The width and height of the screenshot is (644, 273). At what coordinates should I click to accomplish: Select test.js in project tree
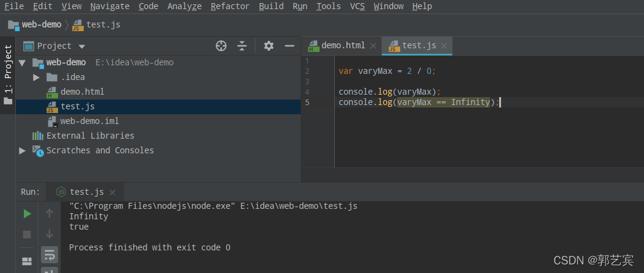158,107
